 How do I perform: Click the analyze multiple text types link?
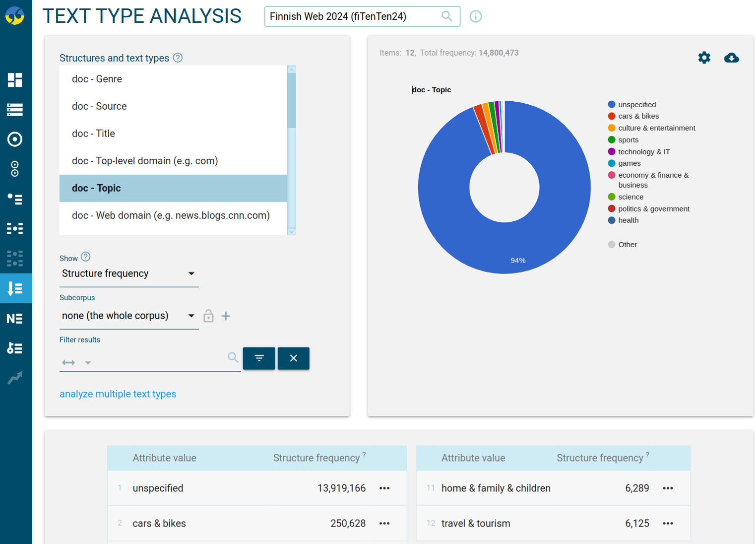click(x=118, y=394)
